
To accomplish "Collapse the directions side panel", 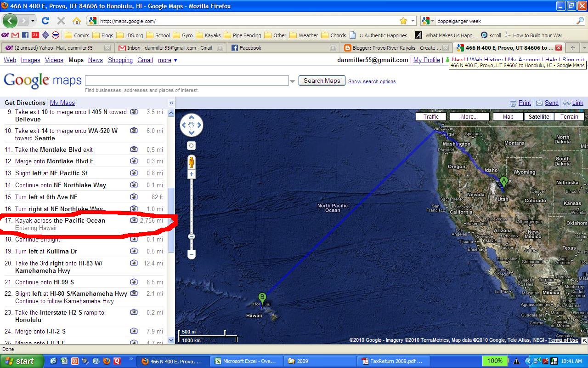I will 171,103.
